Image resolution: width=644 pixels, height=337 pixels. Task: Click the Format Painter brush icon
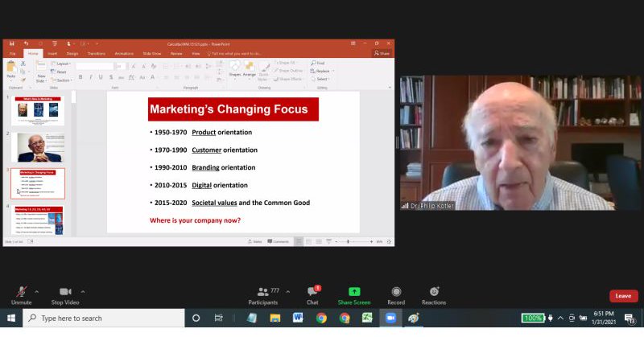click(x=23, y=80)
